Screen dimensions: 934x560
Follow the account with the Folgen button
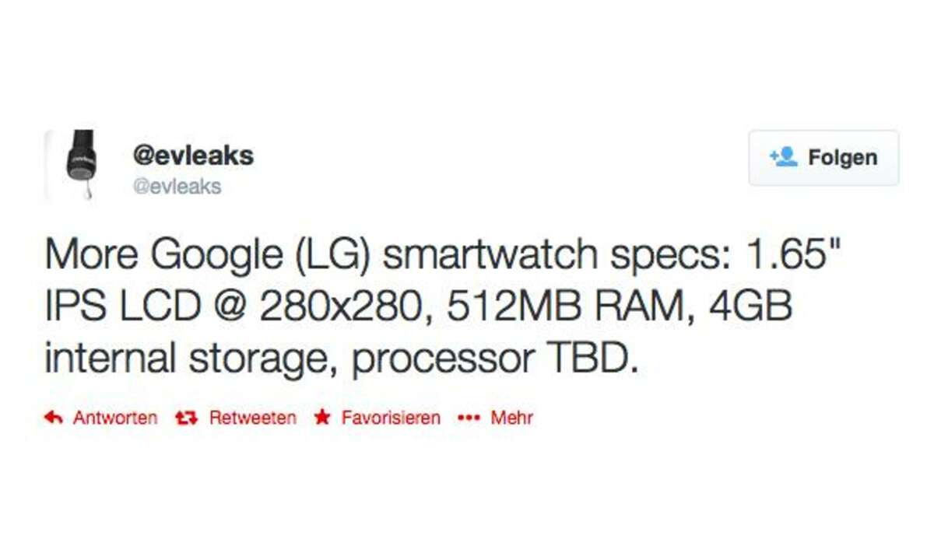tap(823, 158)
